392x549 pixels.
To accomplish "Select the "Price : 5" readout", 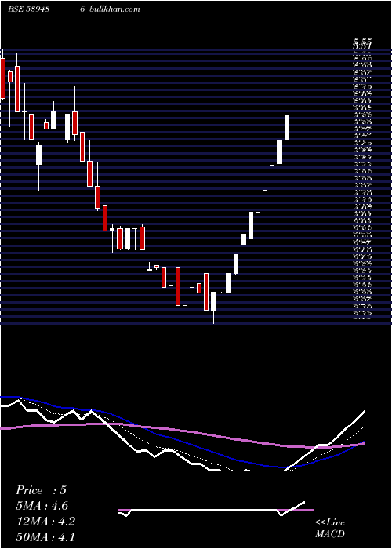I will point(41,490).
